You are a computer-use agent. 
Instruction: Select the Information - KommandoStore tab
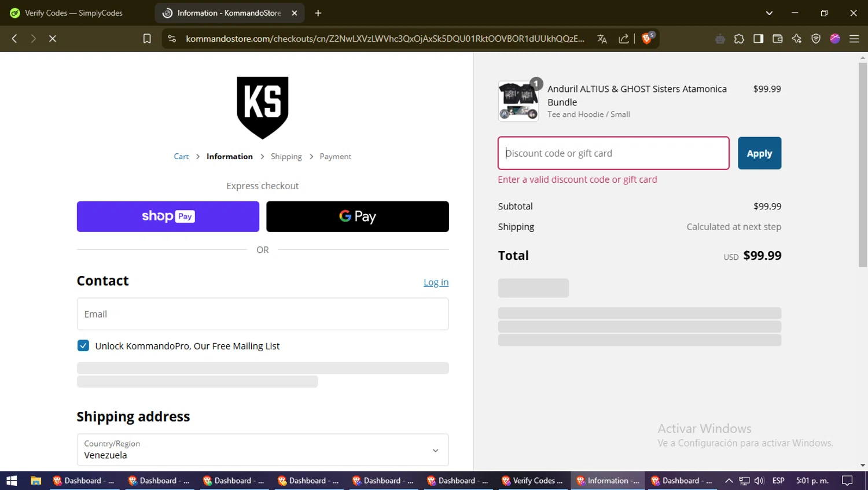[x=229, y=13]
